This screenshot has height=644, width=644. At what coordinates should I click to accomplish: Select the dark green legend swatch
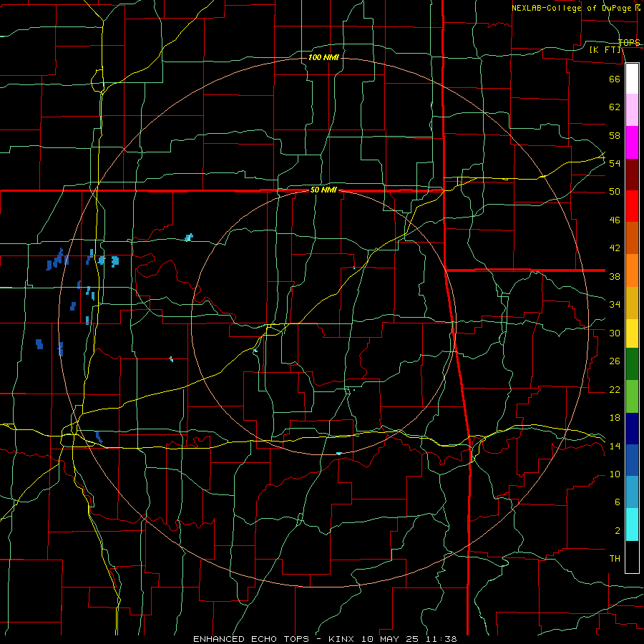pyautogui.click(x=632, y=364)
